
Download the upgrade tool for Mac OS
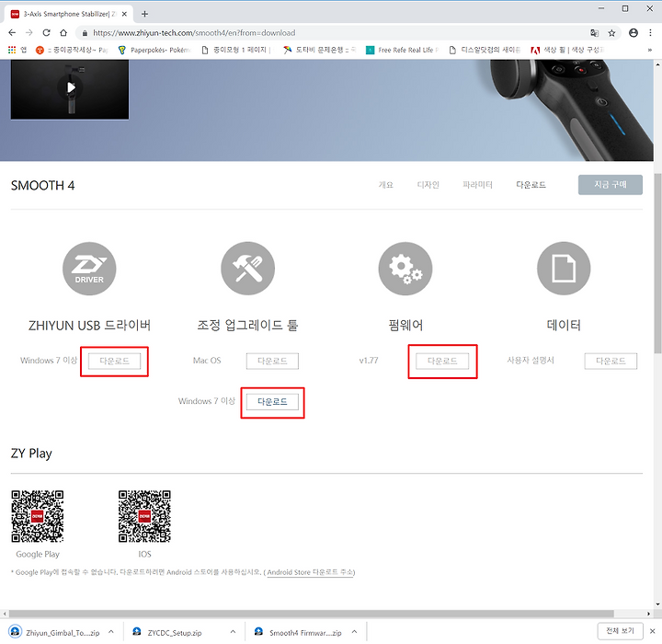(x=272, y=361)
